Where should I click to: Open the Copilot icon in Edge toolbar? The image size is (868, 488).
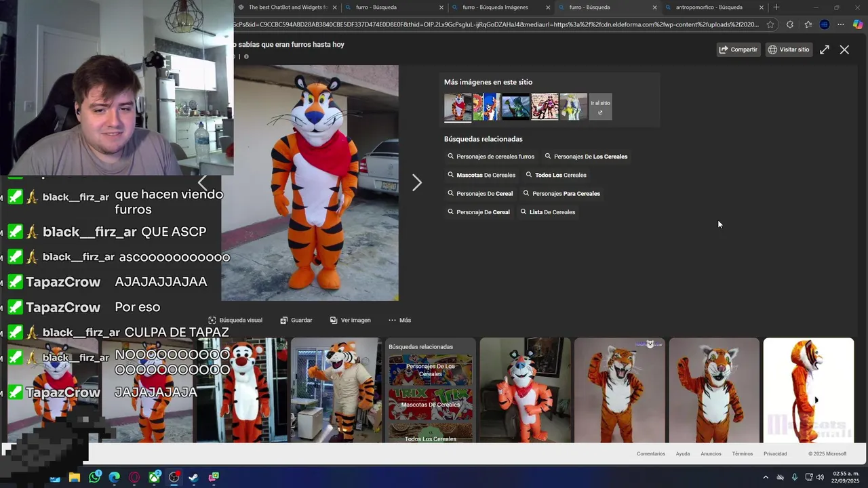(858, 24)
